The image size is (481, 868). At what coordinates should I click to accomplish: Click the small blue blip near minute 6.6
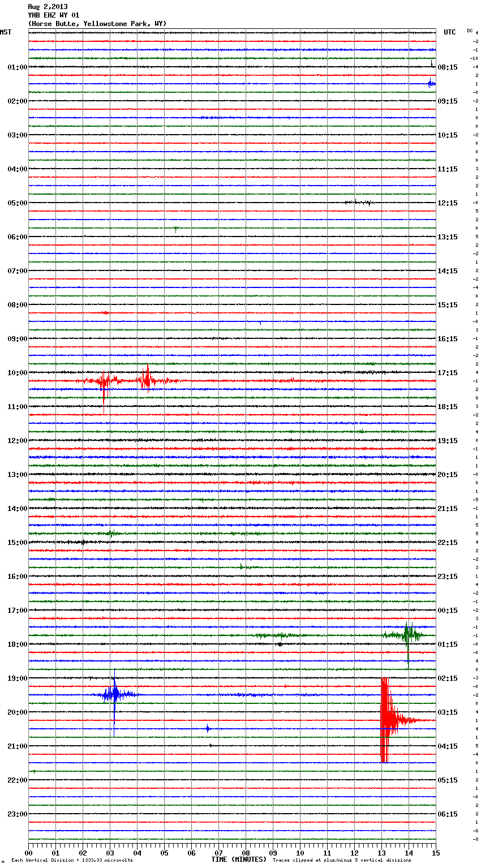[208, 729]
